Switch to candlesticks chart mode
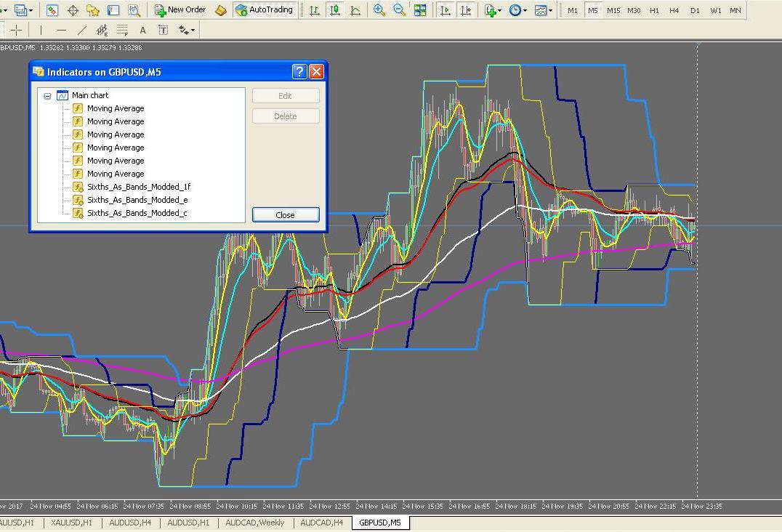Screen dimensions: 782x532 tap(335, 10)
